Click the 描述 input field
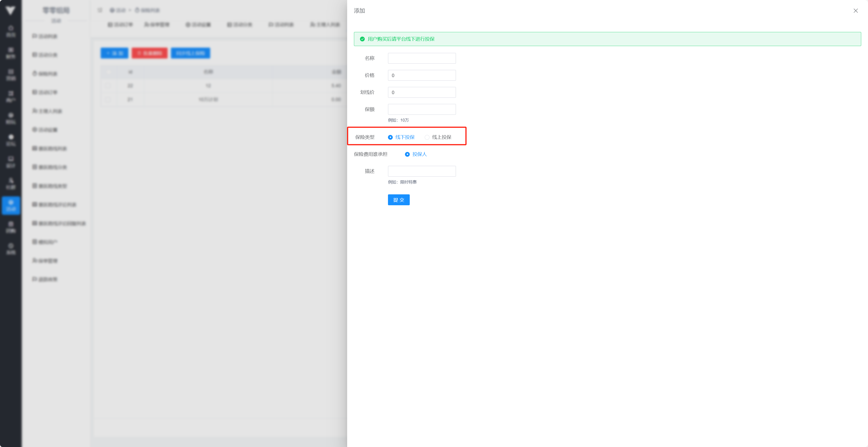868x447 pixels. point(422,171)
